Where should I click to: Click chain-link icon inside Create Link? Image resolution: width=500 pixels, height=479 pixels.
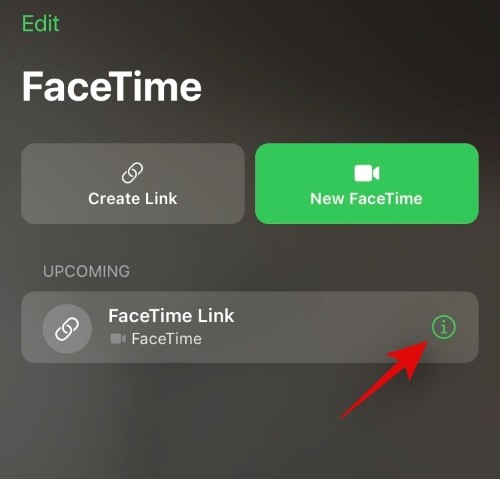point(132,173)
